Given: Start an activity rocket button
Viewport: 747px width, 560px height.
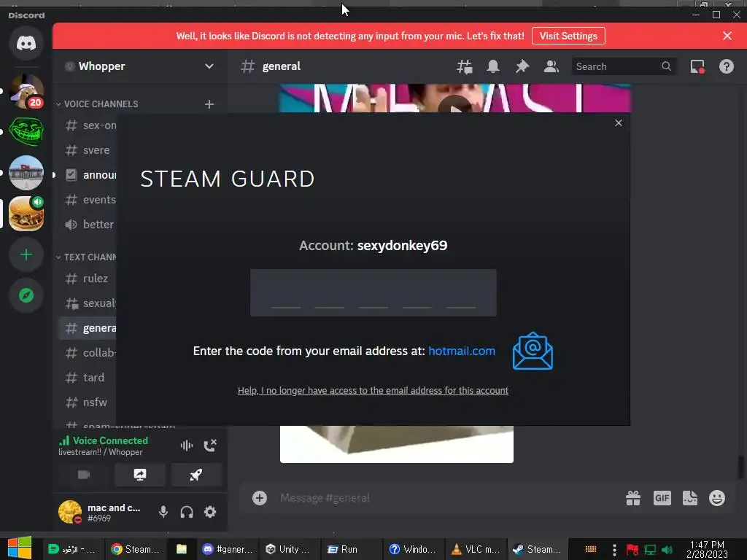Looking at the screenshot, I should 196,475.
